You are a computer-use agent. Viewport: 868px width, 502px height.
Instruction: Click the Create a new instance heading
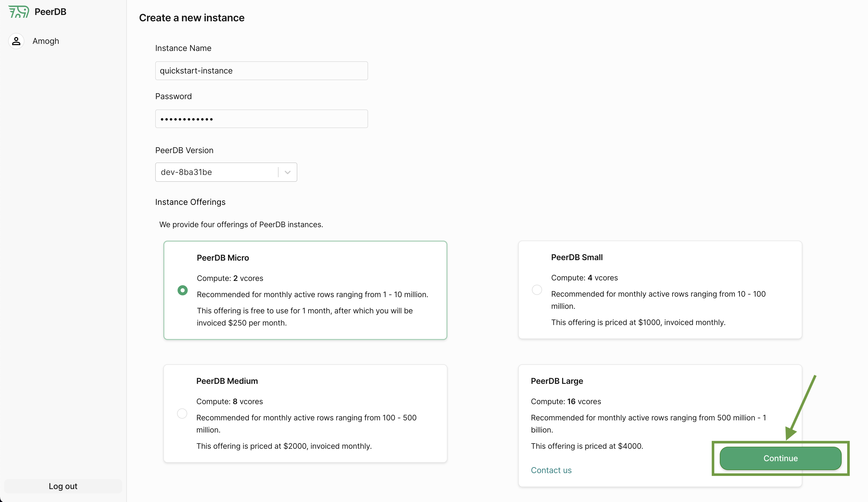point(192,17)
